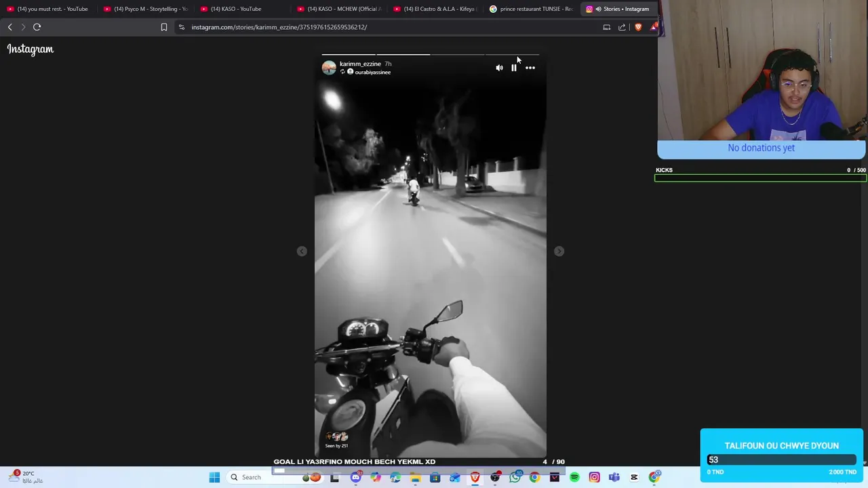Open the site settings icon beside the URL
This screenshot has width=868, height=488.
tap(181, 27)
